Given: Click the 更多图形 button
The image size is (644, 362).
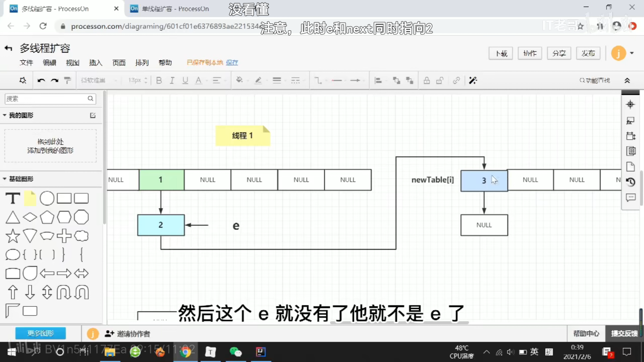Looking at the screenshot, I should click(x=40, y=333).
